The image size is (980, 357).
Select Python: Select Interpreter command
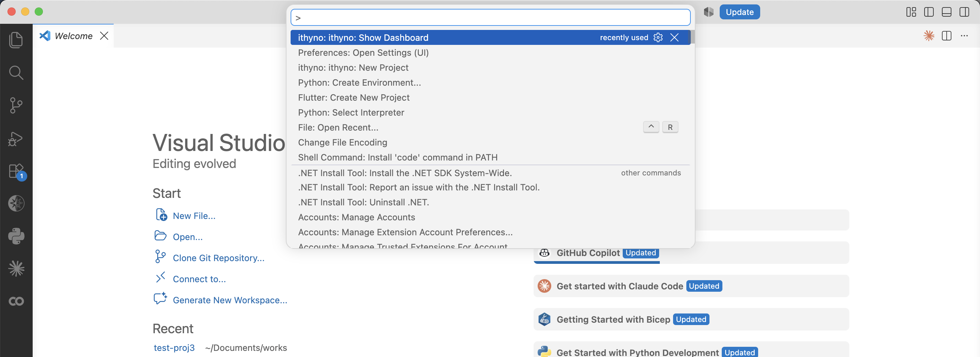click(490, 113)
